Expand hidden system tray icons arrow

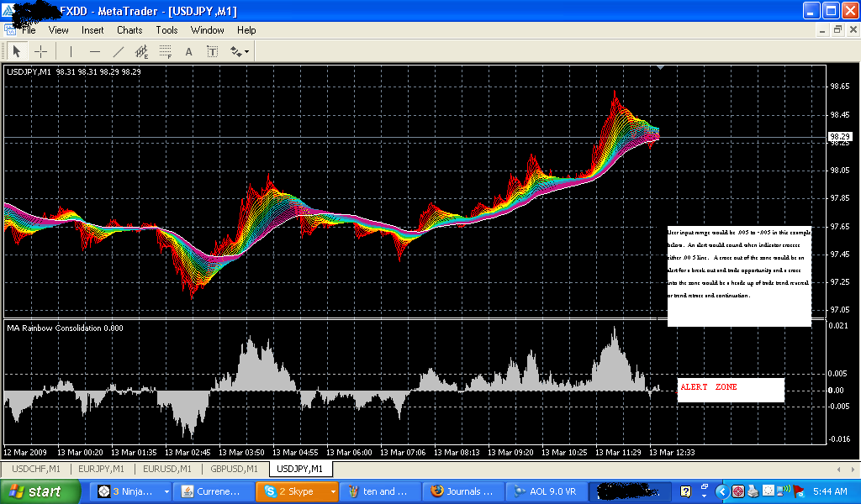tap(722, 491)
